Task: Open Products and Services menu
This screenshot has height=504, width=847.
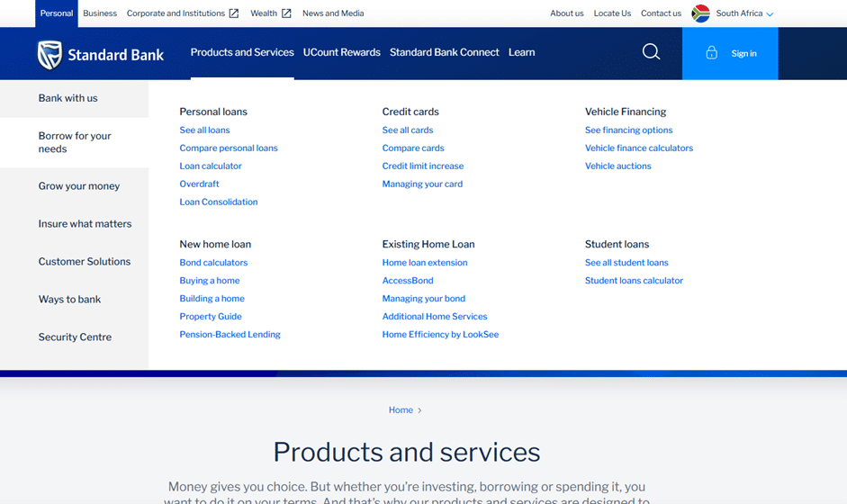Action: pyautogui.click(x=242, y=52)
